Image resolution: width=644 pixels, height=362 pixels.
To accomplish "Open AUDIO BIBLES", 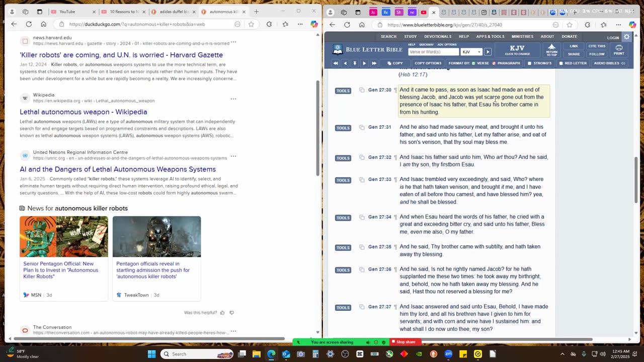I will [x=609, y=63].
